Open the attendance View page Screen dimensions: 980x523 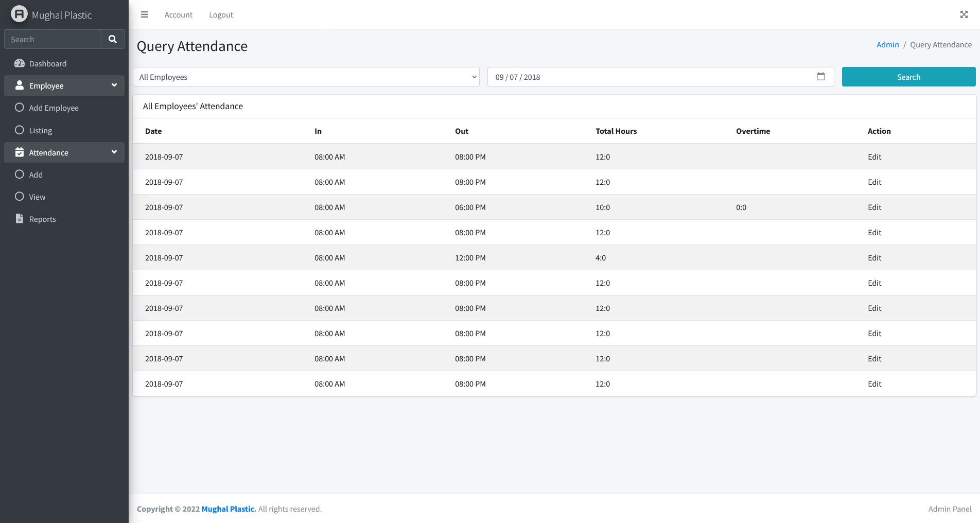click(x=37, y=197)
